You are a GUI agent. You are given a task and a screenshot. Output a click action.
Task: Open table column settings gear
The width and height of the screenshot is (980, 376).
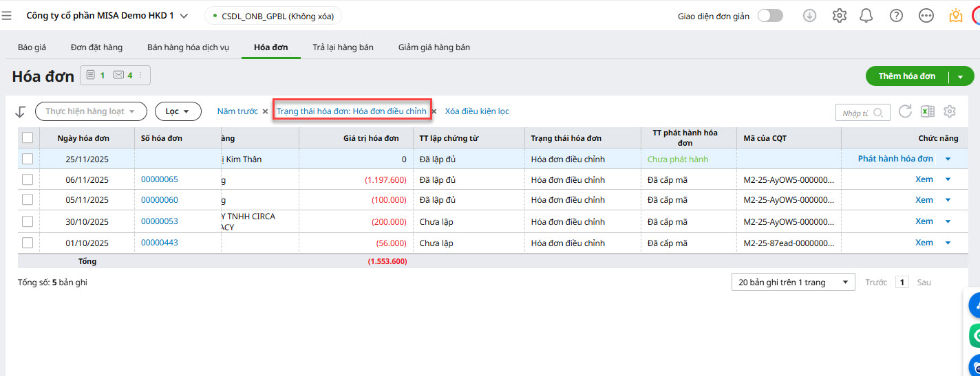[950, 111]
